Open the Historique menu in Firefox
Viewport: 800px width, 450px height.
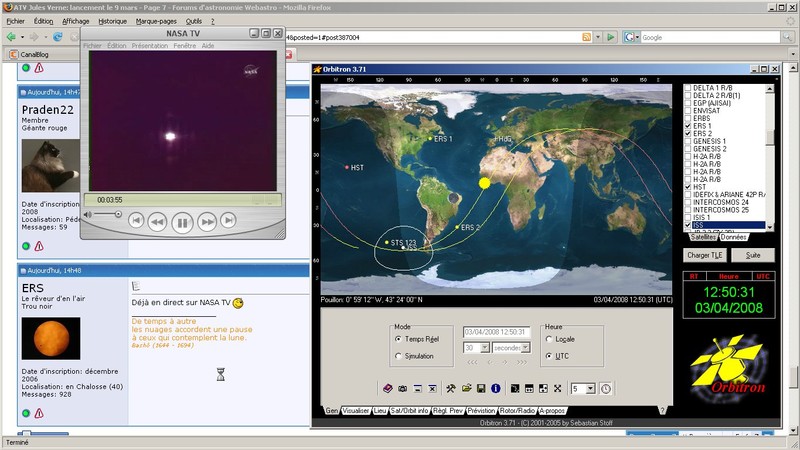pyautogui.click(x=112, y=21)
